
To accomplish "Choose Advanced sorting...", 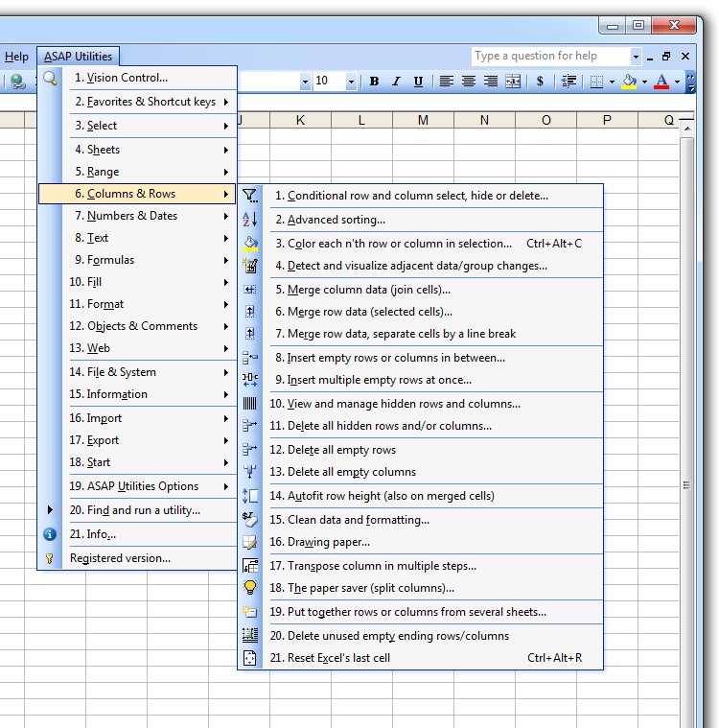I will 422,220.
